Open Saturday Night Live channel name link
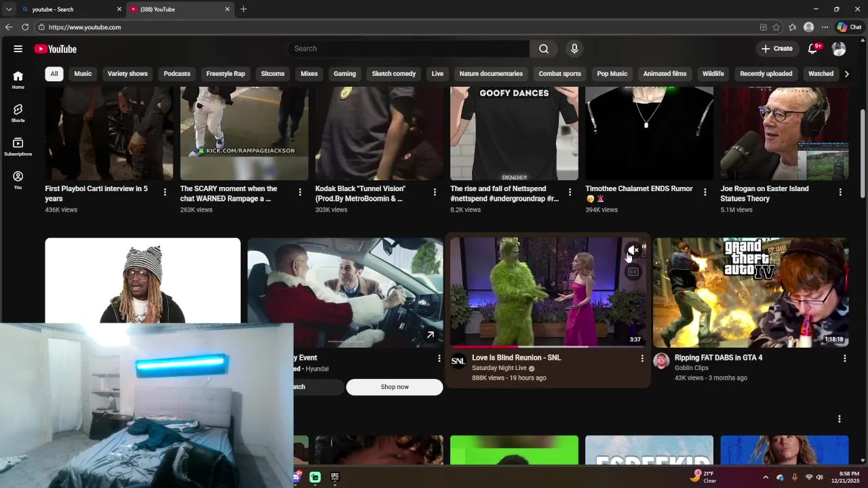The width and height of the screenshot is (868, 488). click(499, 368)
